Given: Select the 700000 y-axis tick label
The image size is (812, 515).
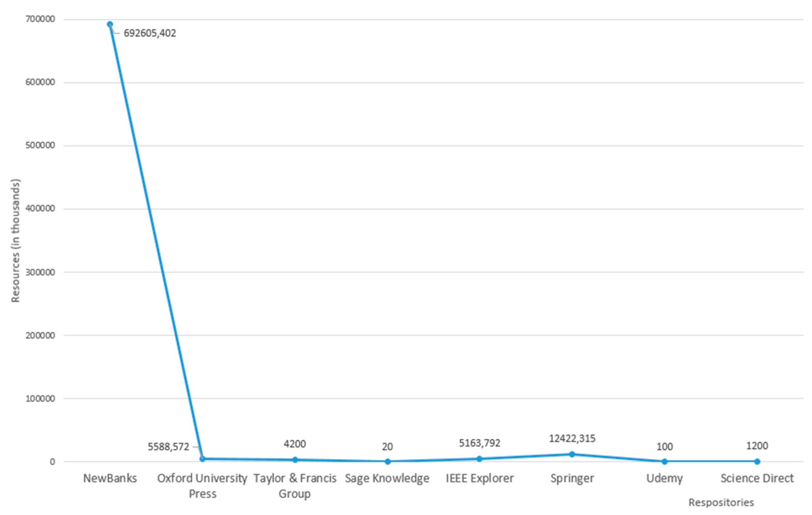Looking at the screenshot, I should point(40,19).
